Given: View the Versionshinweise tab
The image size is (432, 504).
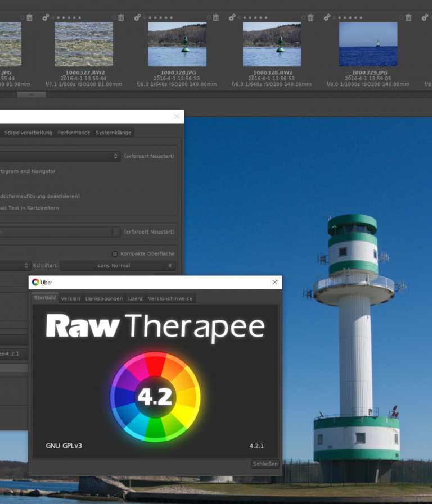Looking at the screenshot, I should point(170,298).
